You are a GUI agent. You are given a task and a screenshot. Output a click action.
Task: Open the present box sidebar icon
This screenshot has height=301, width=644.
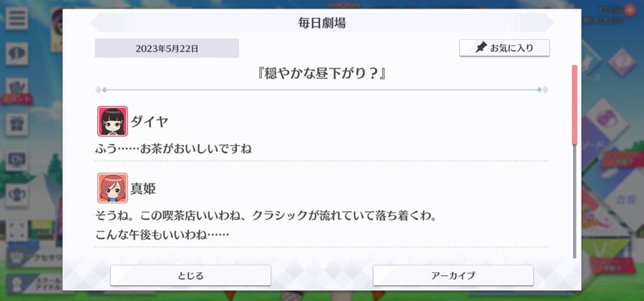pos(17,125)
